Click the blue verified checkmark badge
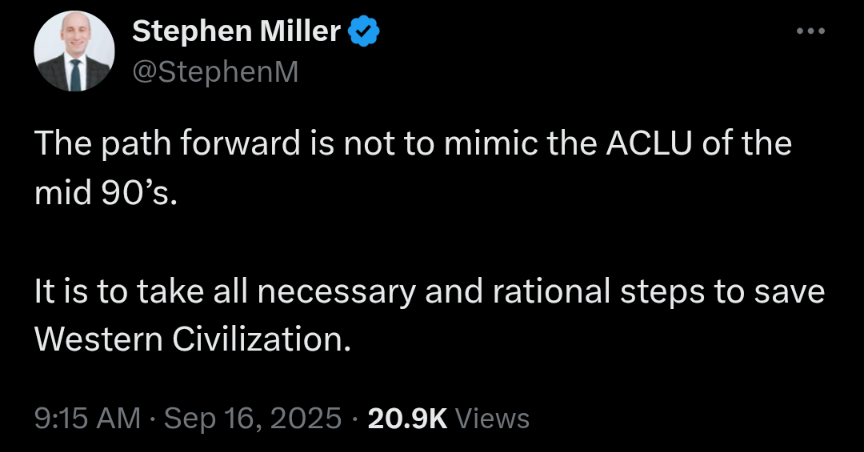This screenshot has width=864, height=452. [364, 31]
